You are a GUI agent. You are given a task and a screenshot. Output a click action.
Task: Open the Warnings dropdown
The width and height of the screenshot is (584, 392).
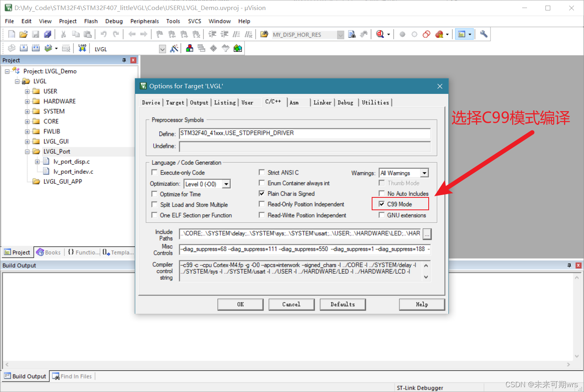tap(424, 173)
